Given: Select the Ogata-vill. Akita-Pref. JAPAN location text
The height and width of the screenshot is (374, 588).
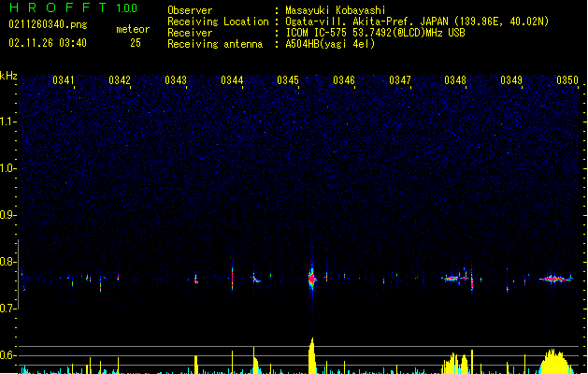Looking at the screenshot, I should point(417,22).
